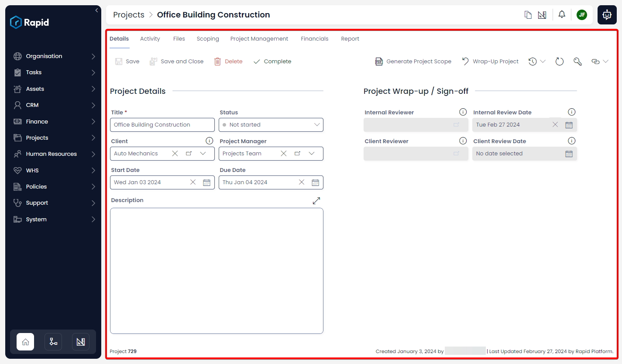622x364 pixels.
Task: Open the history dropdown in toolbar
Action: (x=537, y=62)
